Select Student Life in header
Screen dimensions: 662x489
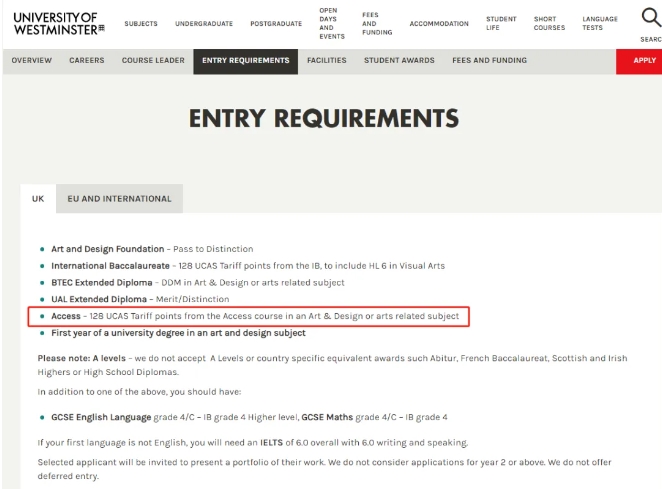[501, 23]
